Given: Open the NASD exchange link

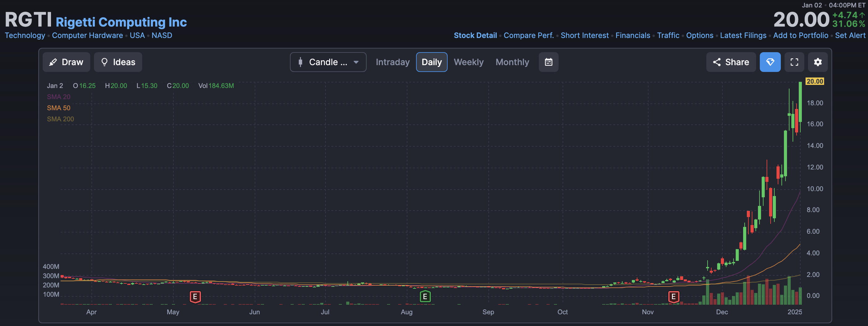Looking at the screenshot, I should click(x=162, y=35).
